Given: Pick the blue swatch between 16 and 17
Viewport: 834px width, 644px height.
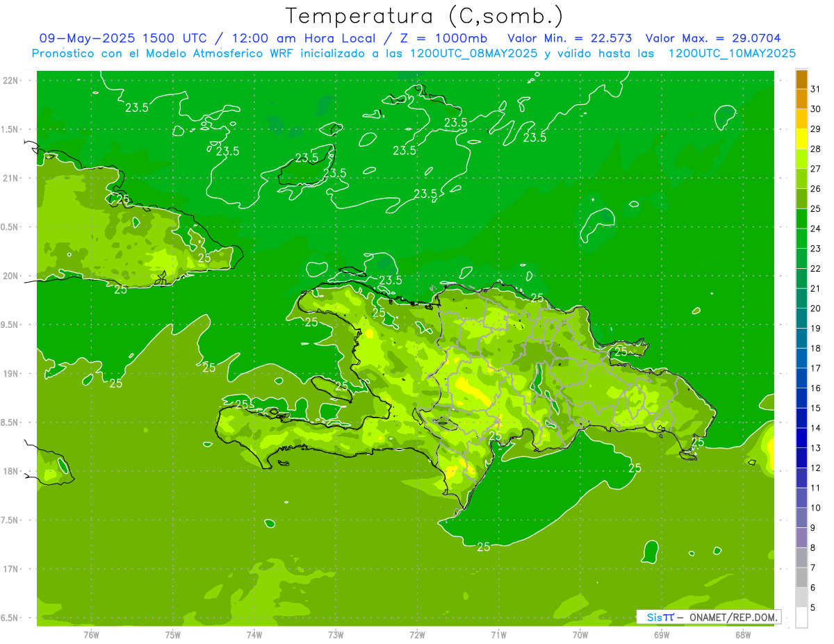Looking at the screenshot, I should [801, 378].
